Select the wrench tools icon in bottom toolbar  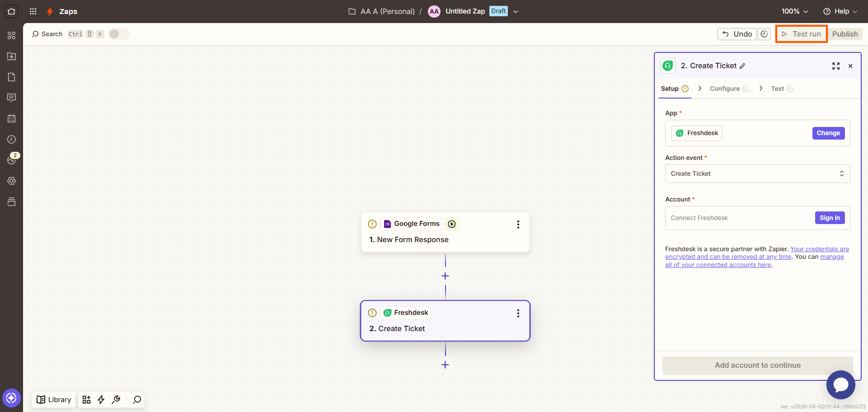[x=116, y=399]
